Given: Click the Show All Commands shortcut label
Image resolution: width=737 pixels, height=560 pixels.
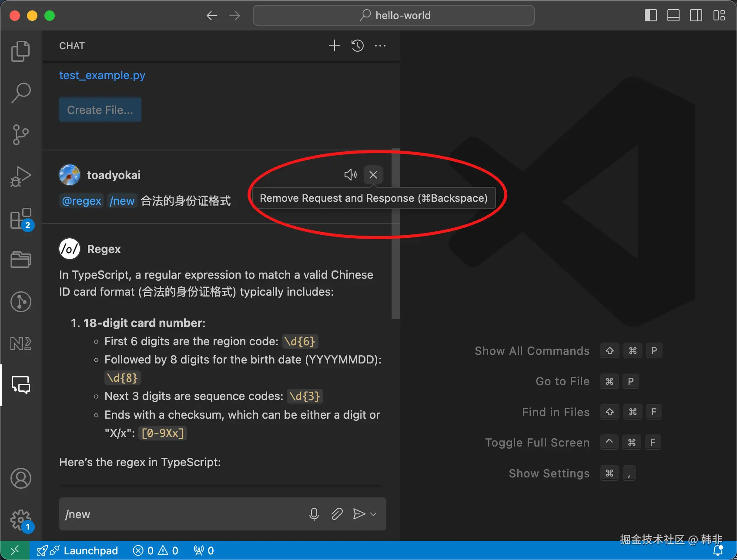Looking at the screenshot, I should pyautogui.click(x=532, y=351).
